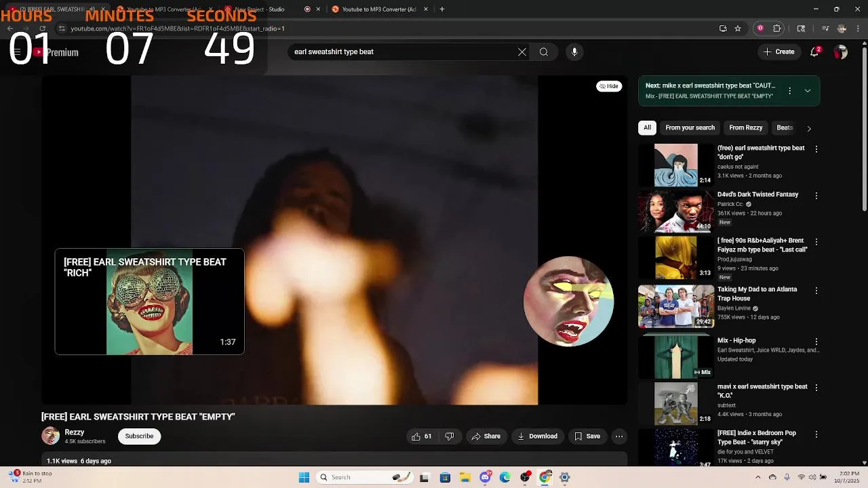The width and height of the screenshot is (868, 488).
Task: Open options for "Last call" type beat
Action: [x=816, y=242]
